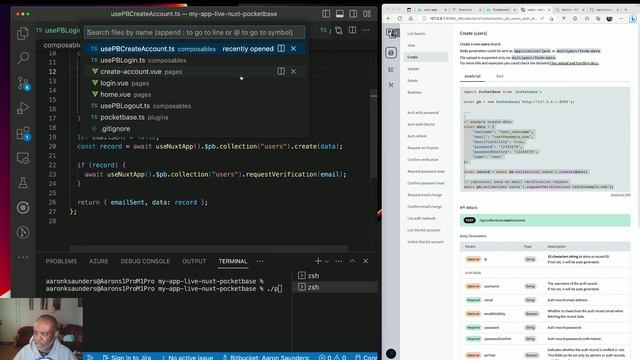Viewport: 640px width, 360px height.
Task: Select Create in PocketBase API docs menu
Action: coord(426,57)
